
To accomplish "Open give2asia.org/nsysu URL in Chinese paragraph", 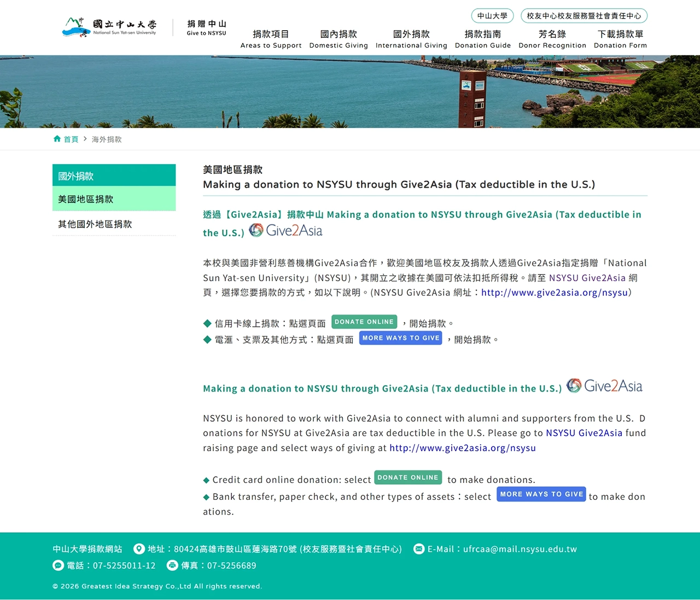I will point(555,293).
